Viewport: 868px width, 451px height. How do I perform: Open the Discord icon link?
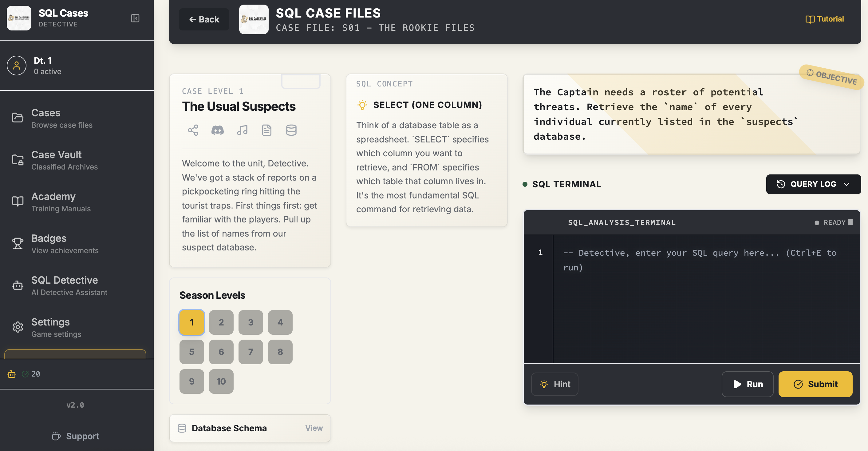pos(217,130)
